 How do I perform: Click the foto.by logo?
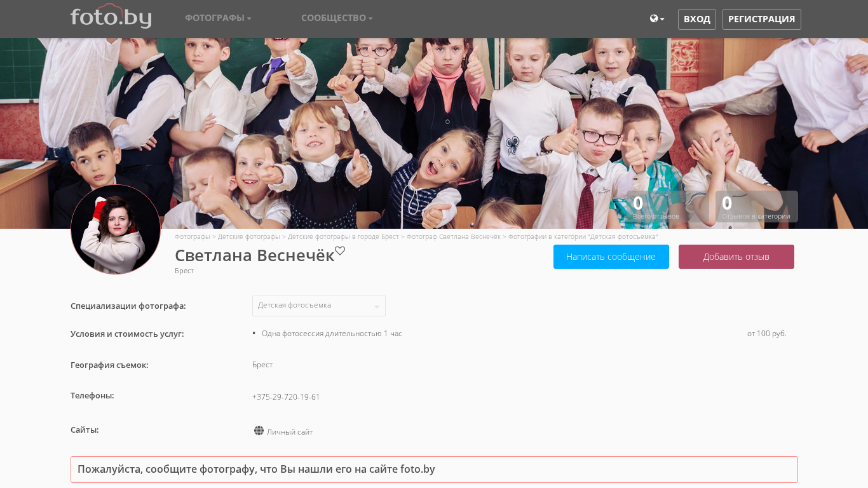click(111, 17)
